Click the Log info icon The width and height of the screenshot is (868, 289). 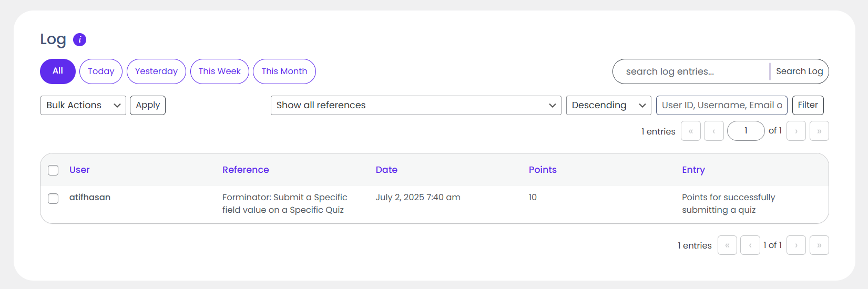point(79,39)
